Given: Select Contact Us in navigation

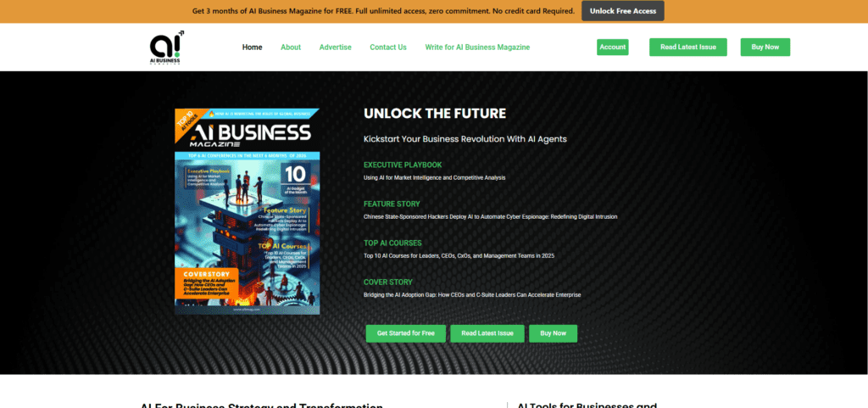Looking at the screenshot, I should tap(388, 47).
